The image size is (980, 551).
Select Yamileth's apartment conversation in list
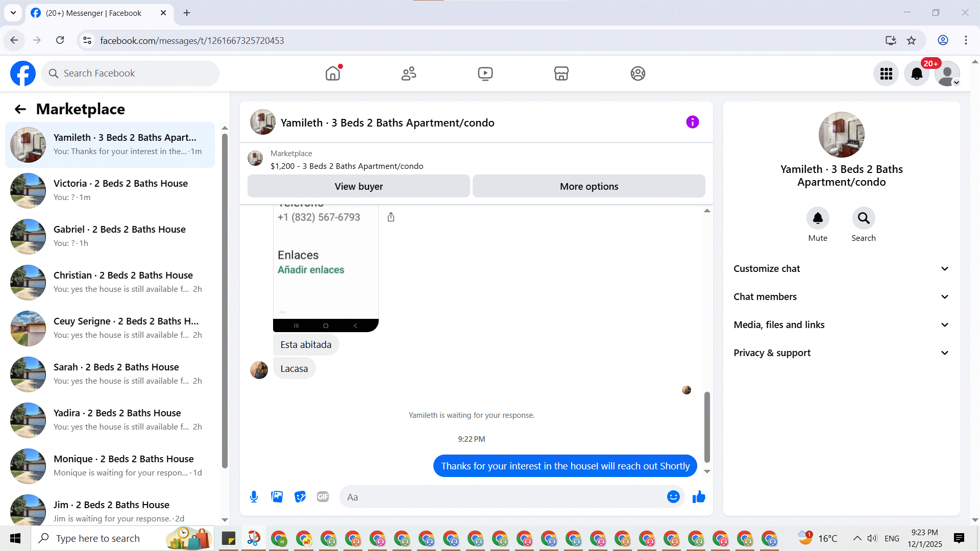point(110,145)
